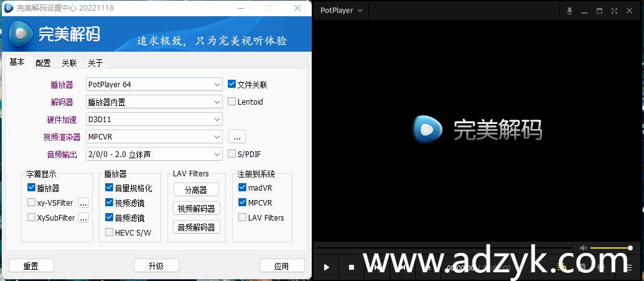Close the PotPlayer window

coord(629,11)
